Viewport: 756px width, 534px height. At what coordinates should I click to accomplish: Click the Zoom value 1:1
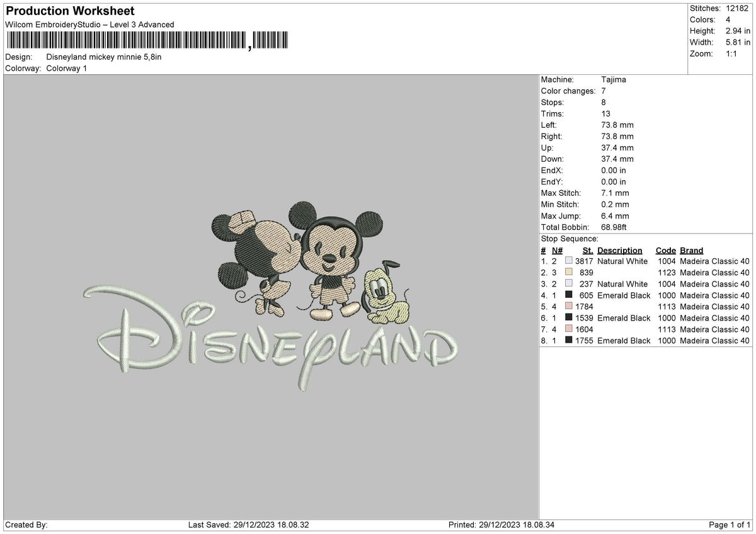(732, 54)
